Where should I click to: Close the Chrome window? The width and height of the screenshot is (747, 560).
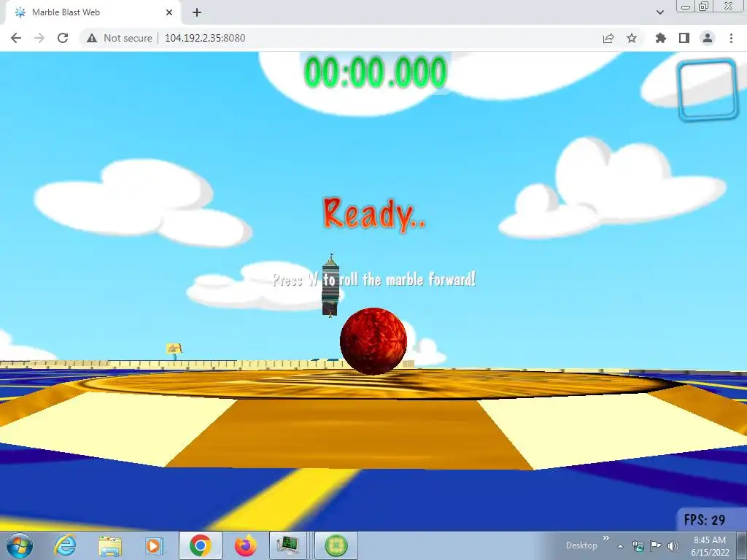tap(729, 6)
